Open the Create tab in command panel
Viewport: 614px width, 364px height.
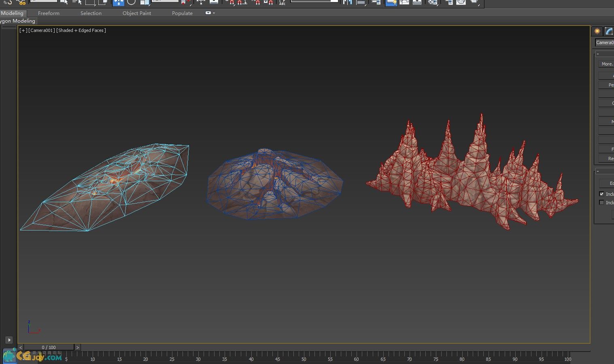(x=597, y=31)
